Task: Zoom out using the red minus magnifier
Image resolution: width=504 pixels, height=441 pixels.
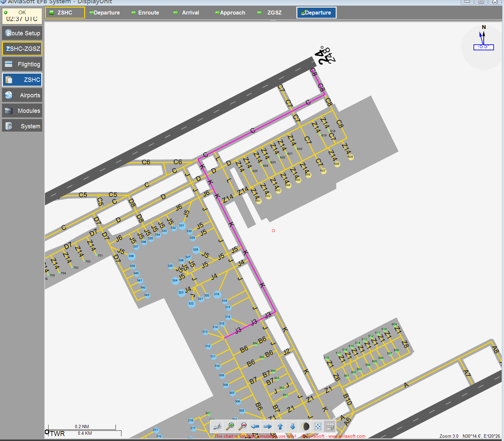Action: [x=243, y=426]
